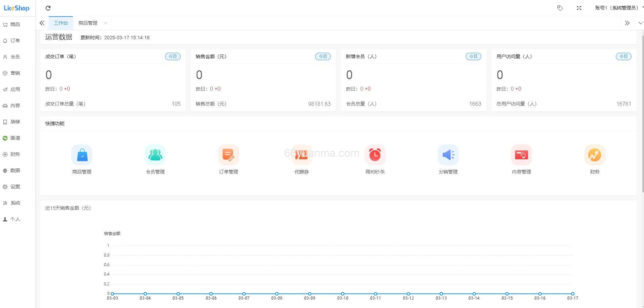Open the 营销 section in sidebar

[15, 73]
